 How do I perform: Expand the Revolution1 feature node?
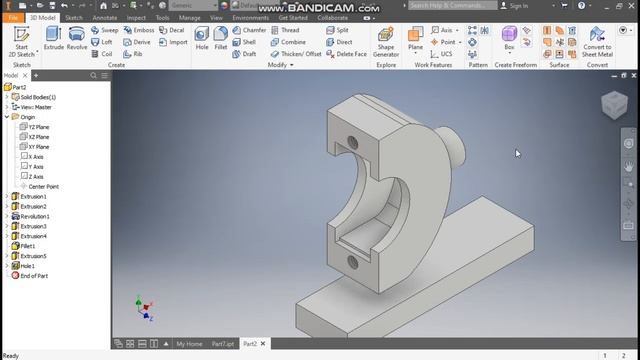pyautogui.click(x=7, y=216)
